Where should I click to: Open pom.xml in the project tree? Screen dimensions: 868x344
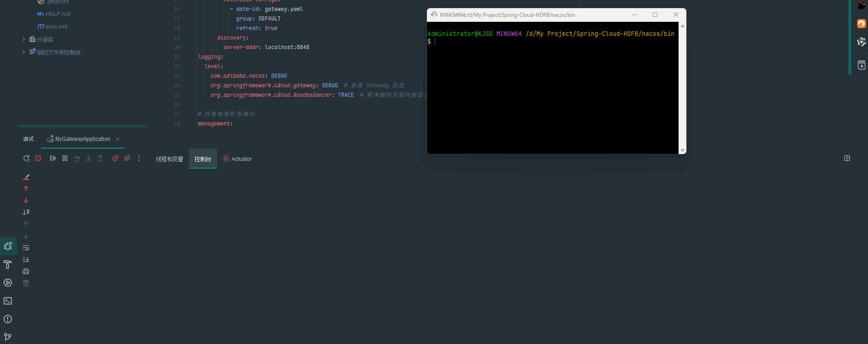pos(56,27)
